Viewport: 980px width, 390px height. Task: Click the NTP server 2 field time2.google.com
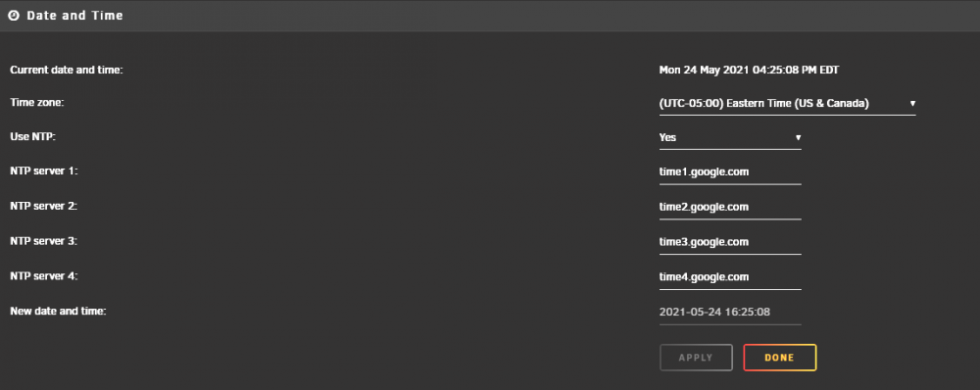[730, 208]
